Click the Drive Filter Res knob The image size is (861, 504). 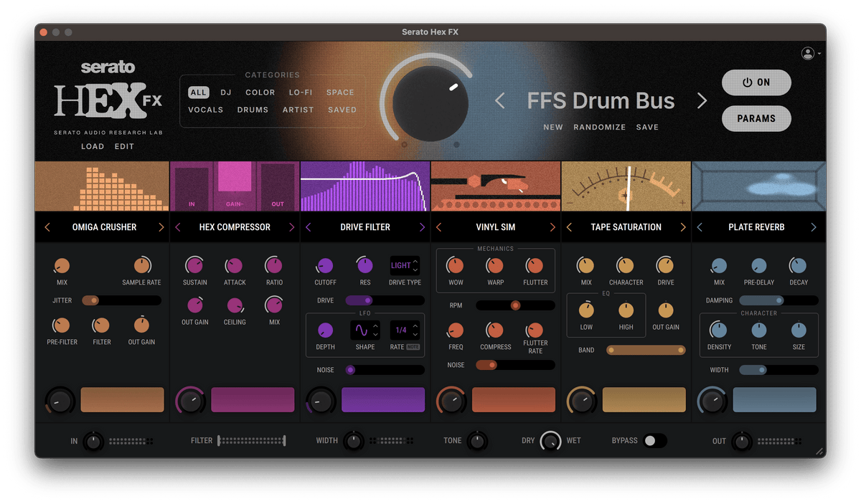click(x=365, y=266)
